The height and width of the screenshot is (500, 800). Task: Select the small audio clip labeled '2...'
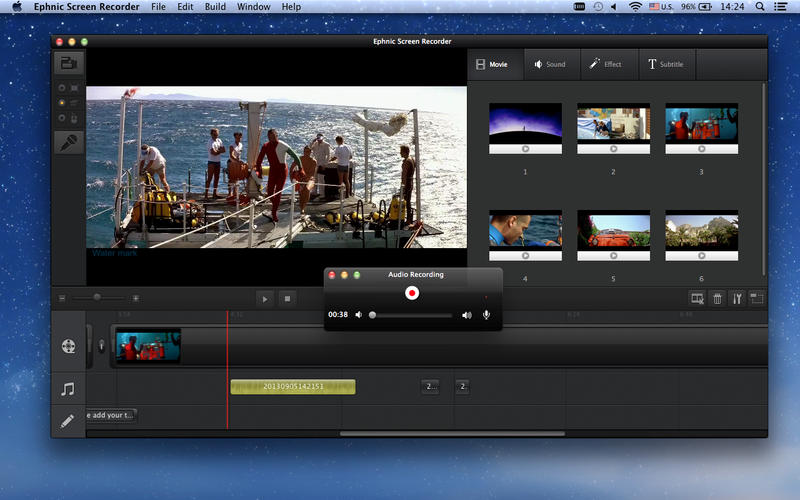430,386
